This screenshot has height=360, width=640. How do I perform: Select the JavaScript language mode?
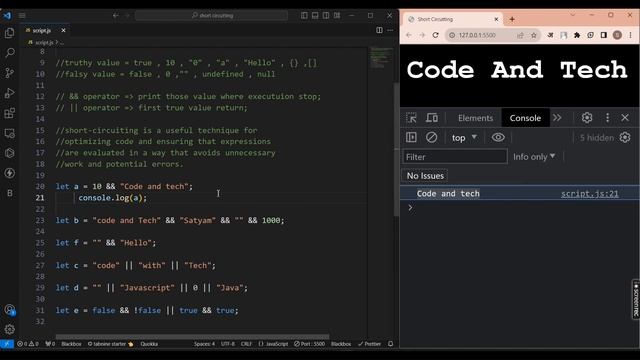273,344
